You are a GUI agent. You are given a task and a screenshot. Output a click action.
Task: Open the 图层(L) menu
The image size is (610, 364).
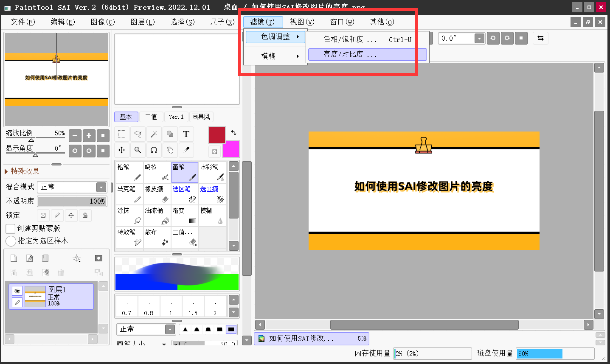(143, 22)
